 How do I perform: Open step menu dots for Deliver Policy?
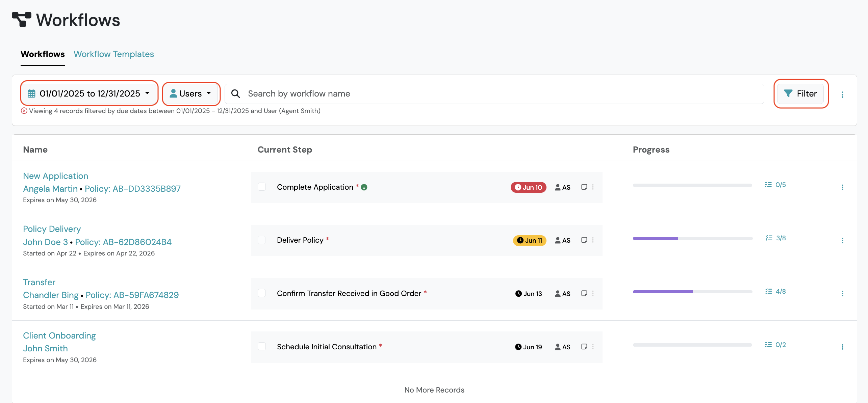593,240
